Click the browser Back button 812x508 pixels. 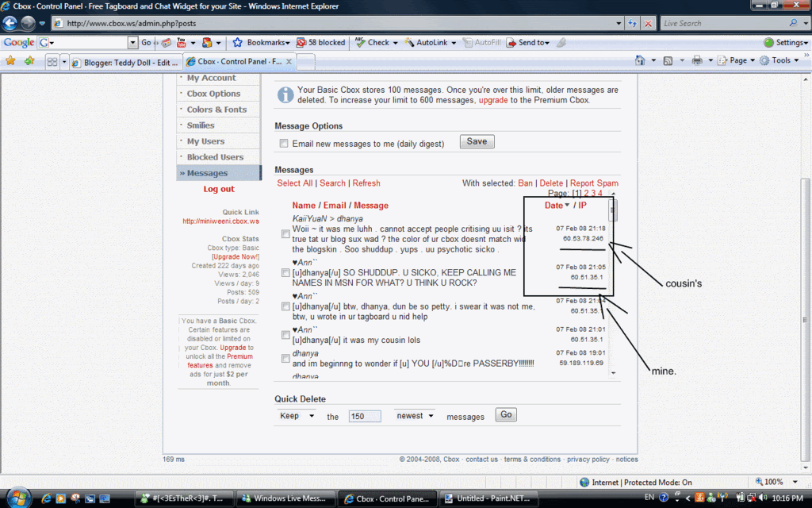(10, 23)
